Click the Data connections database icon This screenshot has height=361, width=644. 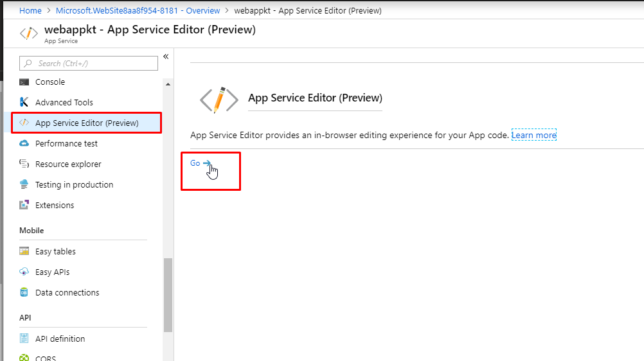[x=24, y=292]
